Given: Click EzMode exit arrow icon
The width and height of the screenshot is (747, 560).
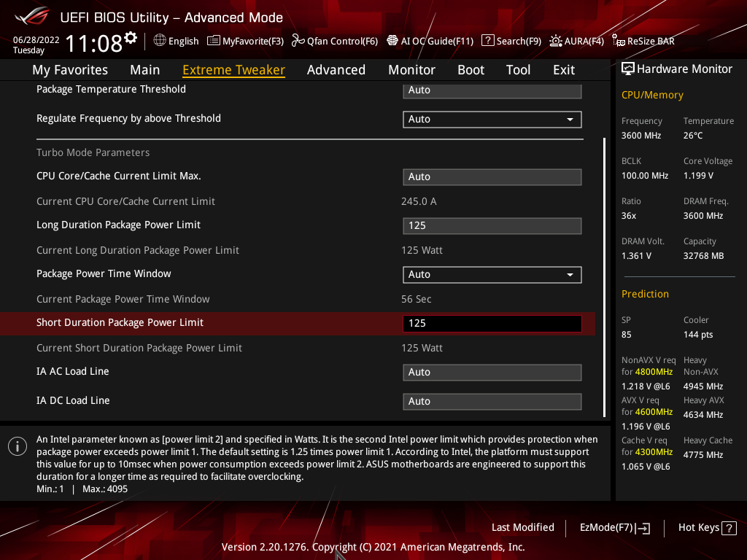Looking at the screenshot, I should click(643, 528).
